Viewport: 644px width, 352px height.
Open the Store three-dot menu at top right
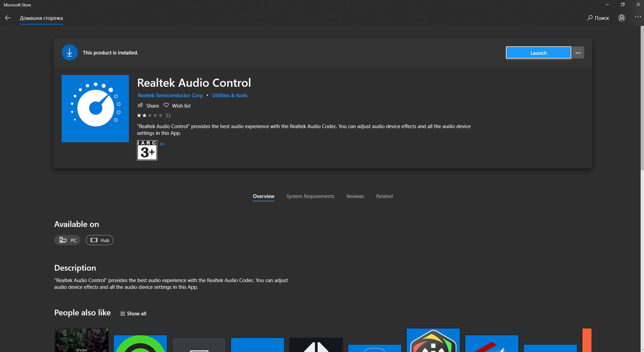(638, 17)
